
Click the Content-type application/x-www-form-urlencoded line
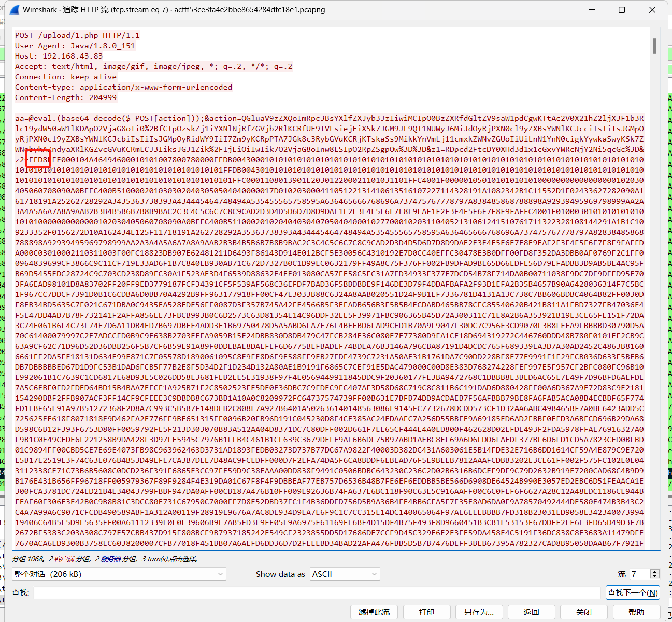tap(123, 87)
